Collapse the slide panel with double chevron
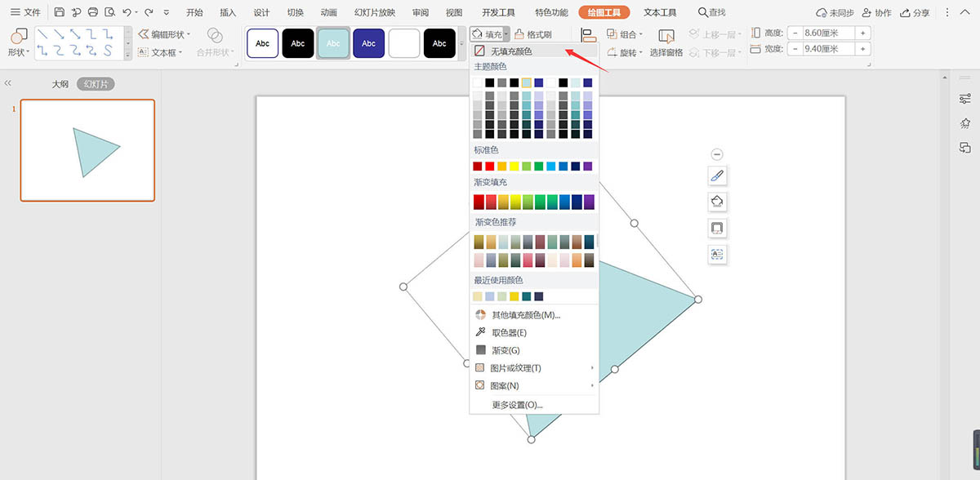The height and width of the screenshot is (480, 980). click(x=8, y=83)
